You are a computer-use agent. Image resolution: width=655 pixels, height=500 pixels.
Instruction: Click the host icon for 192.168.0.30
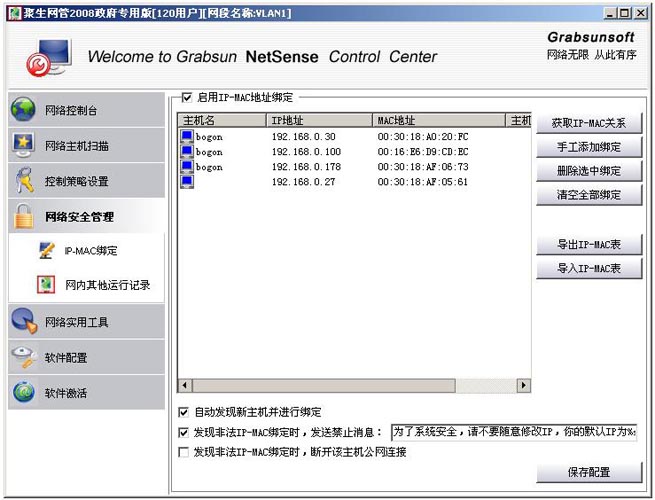(x=187, y=137)
